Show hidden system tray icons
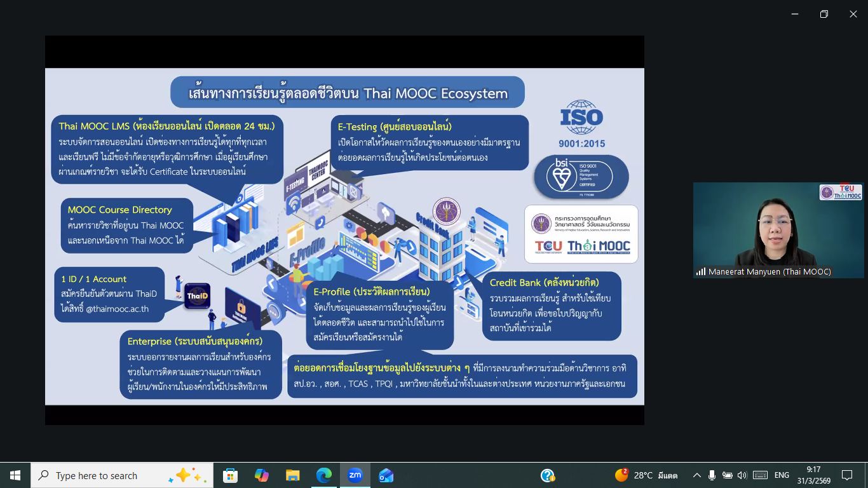Viewport: 868px width, 488px height. 696,475
